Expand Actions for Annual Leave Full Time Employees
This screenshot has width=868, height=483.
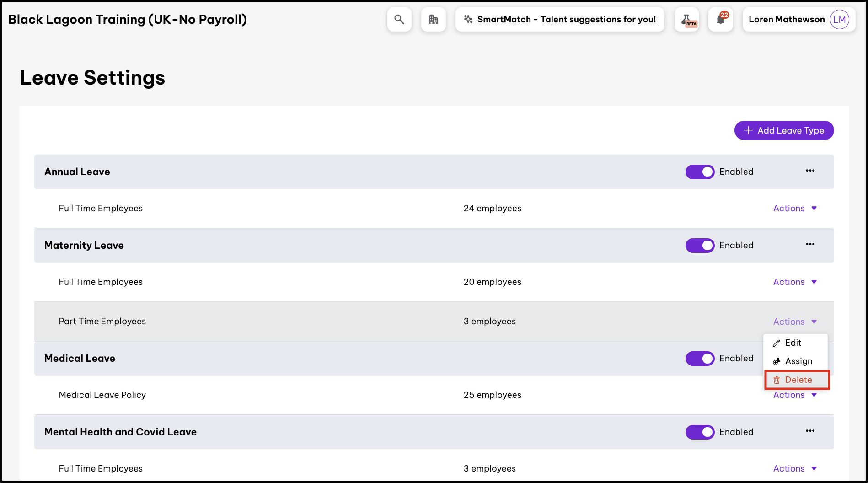(794, 209)
